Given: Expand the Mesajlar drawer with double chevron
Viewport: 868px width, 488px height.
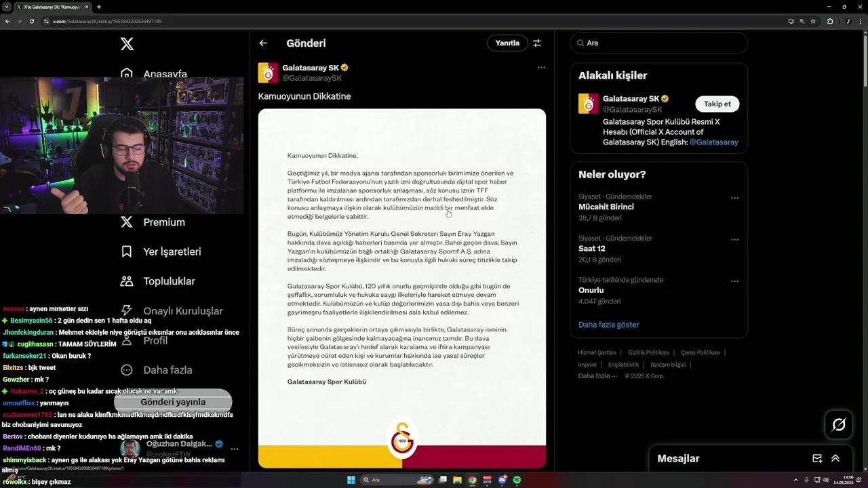Looking at the screenshot, I should [835, 458].
